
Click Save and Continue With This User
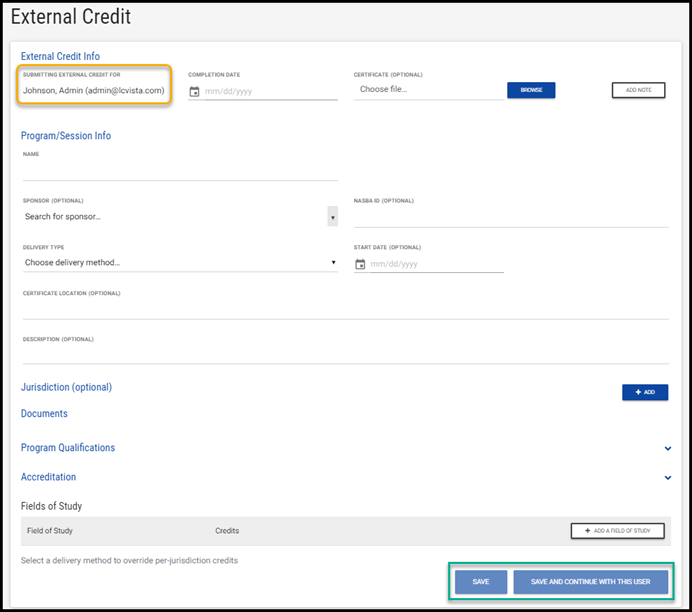590,582
